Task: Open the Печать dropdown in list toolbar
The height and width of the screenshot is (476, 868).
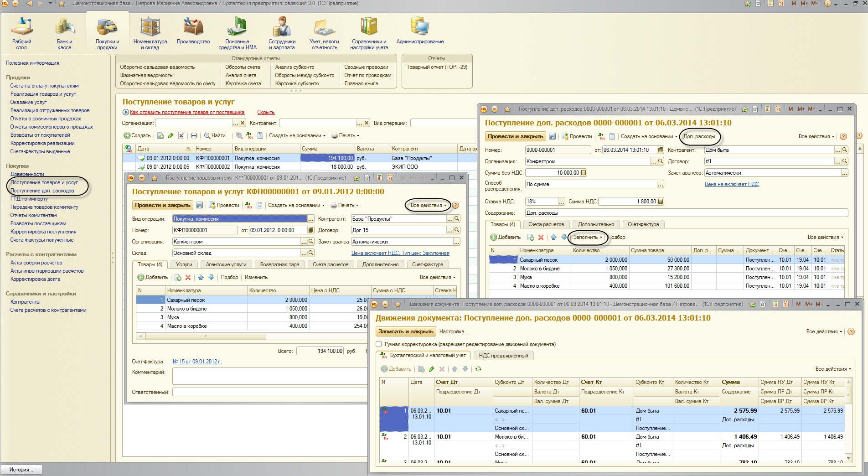Action: tap(346, 135)
